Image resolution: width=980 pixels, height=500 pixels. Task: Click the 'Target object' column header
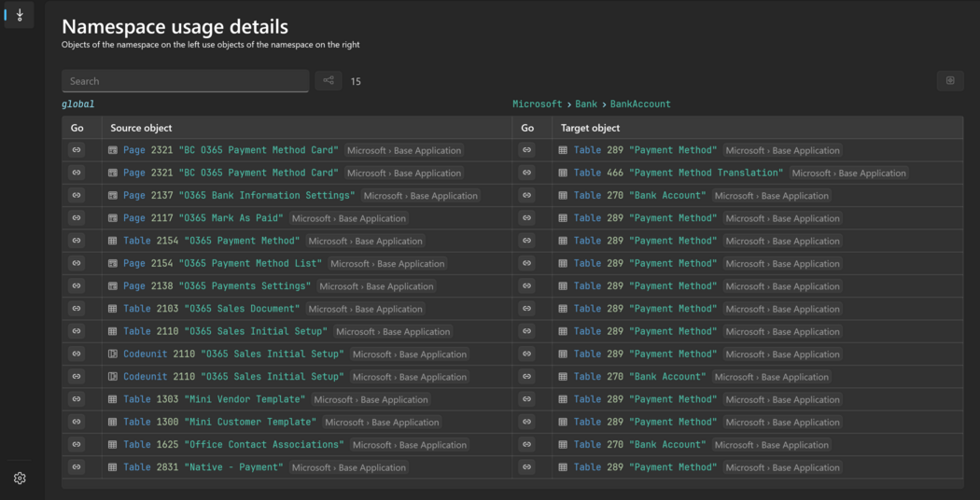tap(590, 128)
